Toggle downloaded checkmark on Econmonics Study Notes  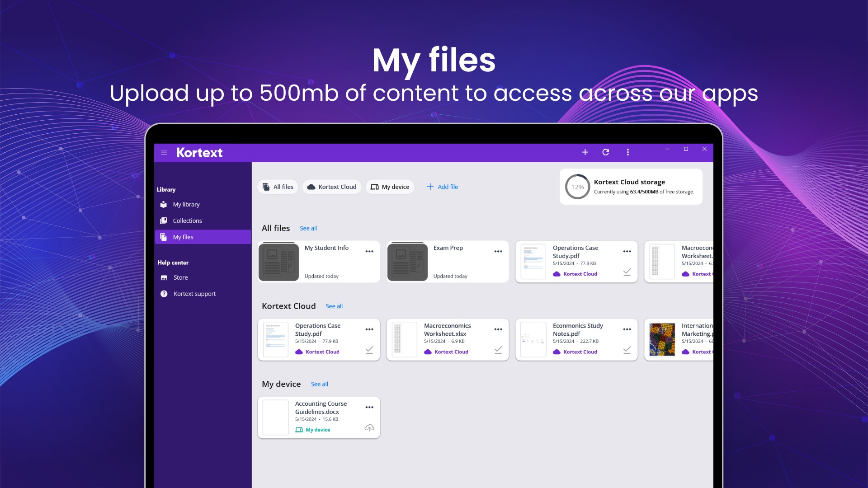627,350
